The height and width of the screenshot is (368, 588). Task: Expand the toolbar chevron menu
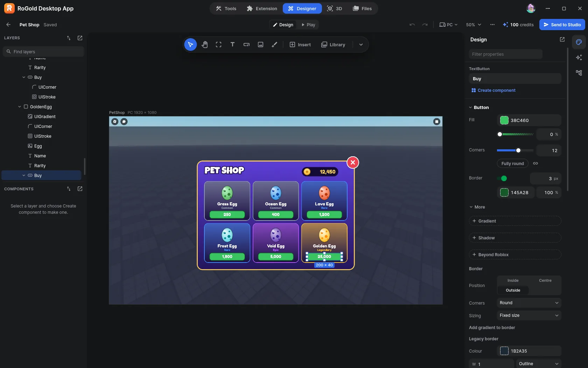361,45
